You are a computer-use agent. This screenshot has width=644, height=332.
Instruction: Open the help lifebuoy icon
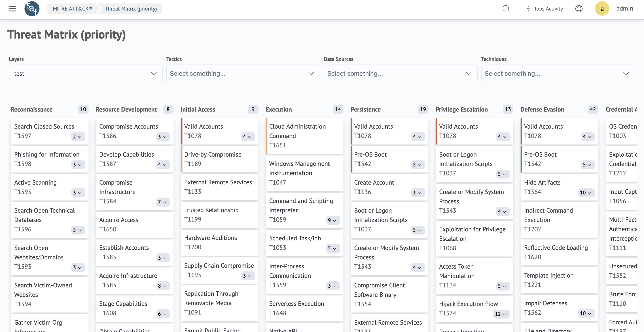point(578,9)
